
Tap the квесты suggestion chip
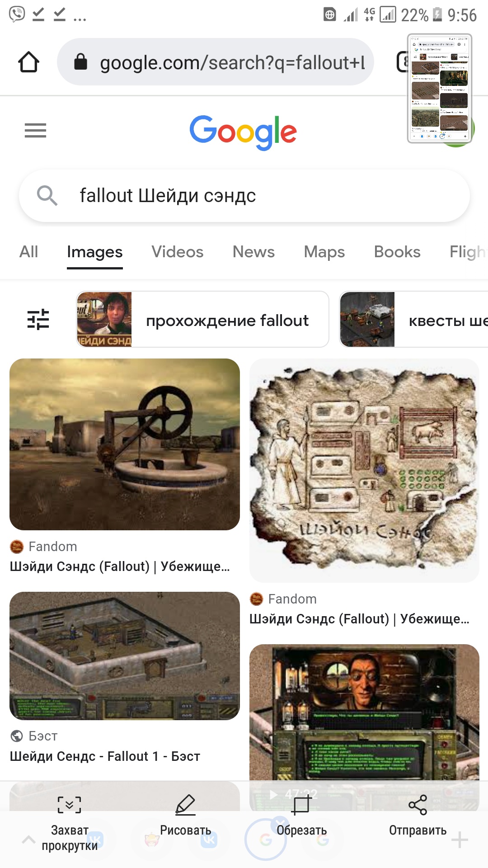pos(413,319)
